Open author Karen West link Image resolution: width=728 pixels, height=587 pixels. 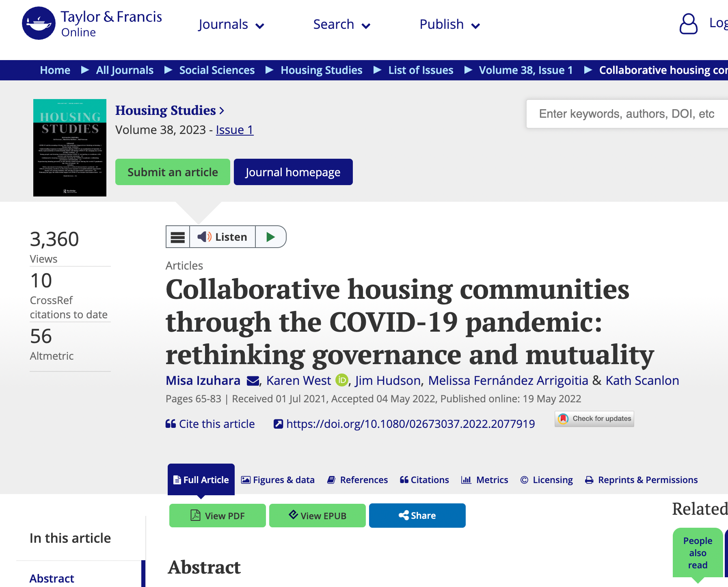299,380
